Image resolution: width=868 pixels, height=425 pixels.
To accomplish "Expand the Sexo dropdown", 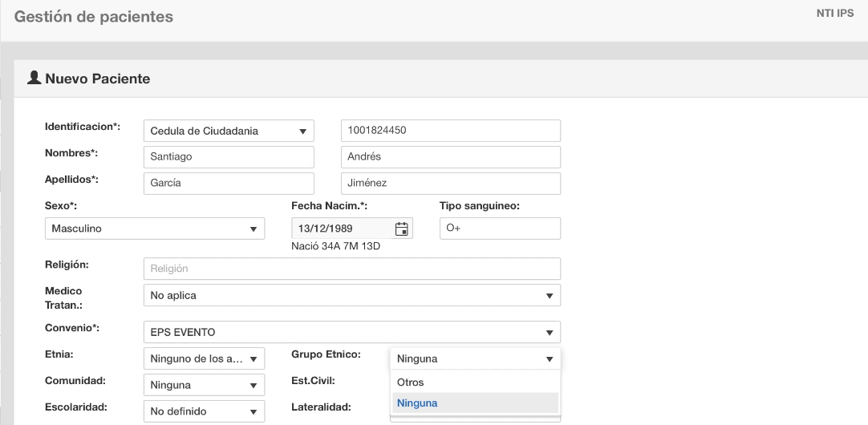I will click(x=154, y=229).
